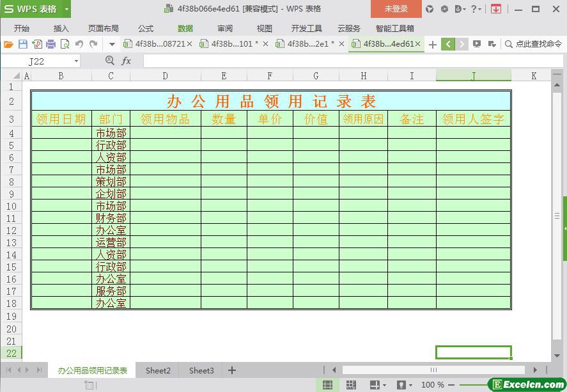Switch to normal view in status bar
This screenshot has width=567, height=392.
point(327,385)
